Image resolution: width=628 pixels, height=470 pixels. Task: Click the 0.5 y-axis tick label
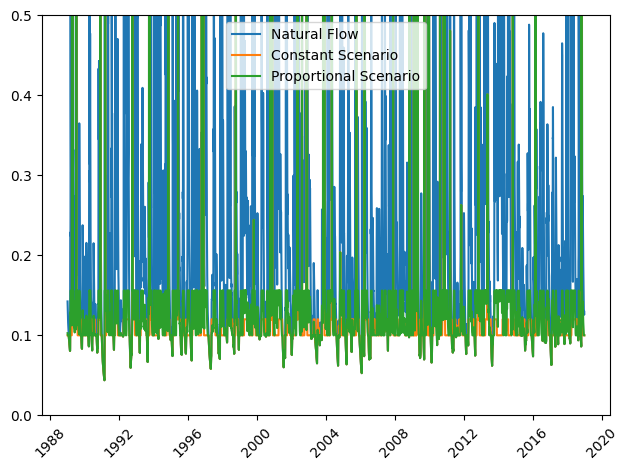point(21,16)
